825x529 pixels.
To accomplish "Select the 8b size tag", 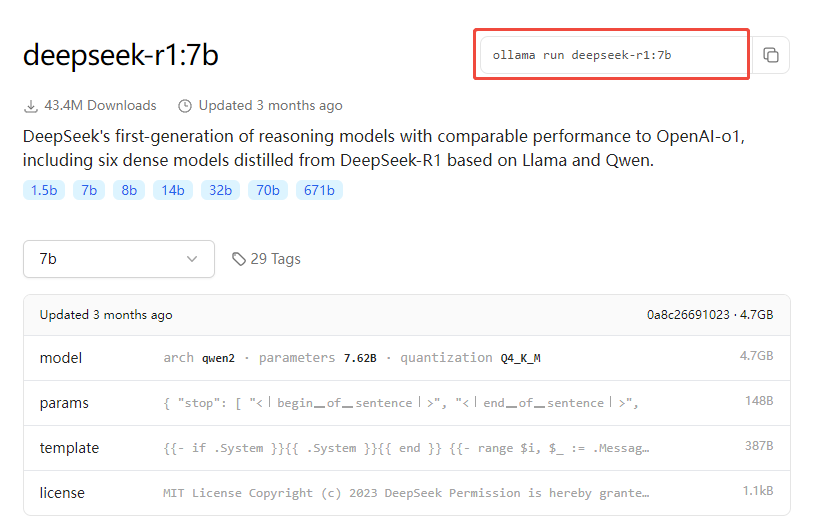I will click(129, 190).
